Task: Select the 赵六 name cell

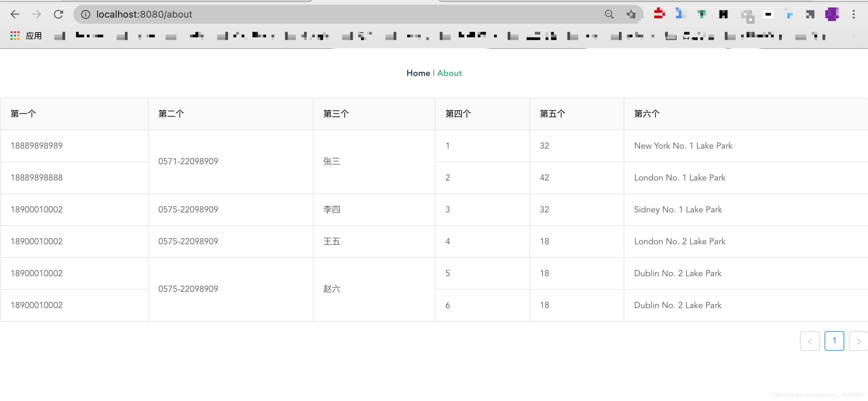Action: (x=374, y=289)
